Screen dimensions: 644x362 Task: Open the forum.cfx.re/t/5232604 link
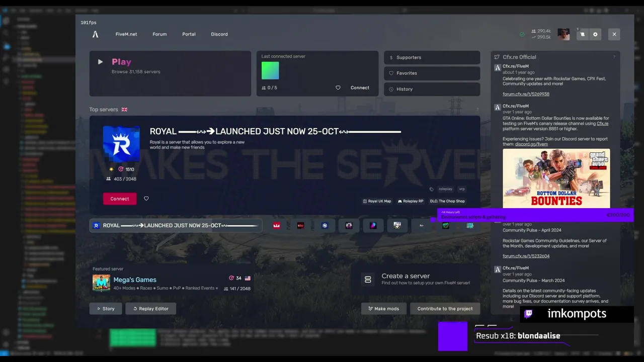(526, 256)
